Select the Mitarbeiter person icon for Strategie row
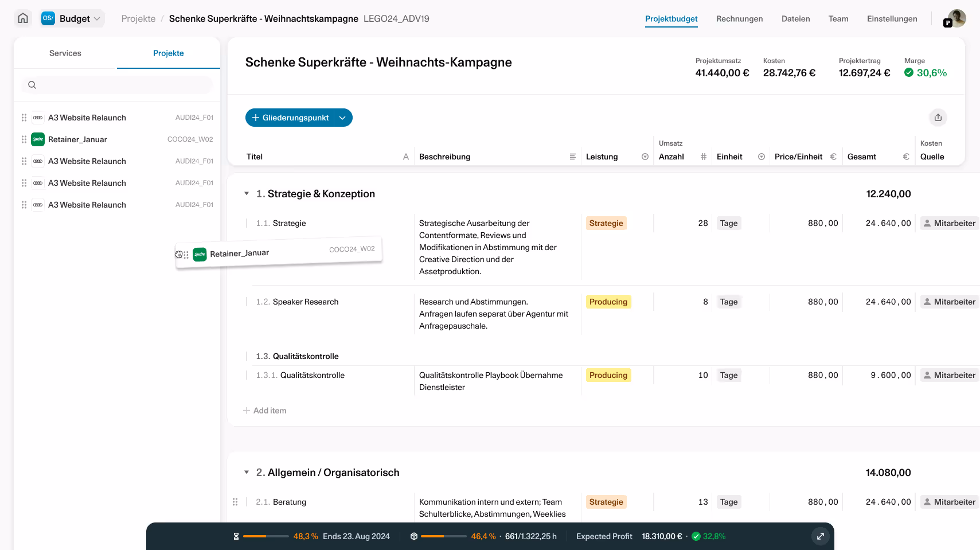 point(927,223)
